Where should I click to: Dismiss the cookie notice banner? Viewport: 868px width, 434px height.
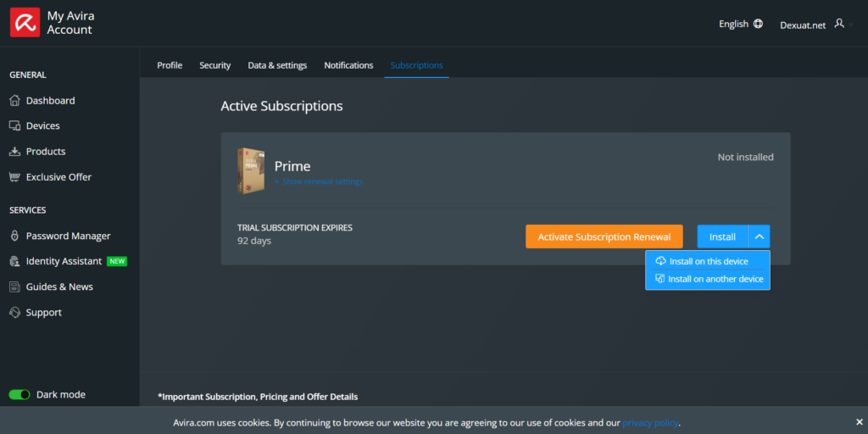859,421
